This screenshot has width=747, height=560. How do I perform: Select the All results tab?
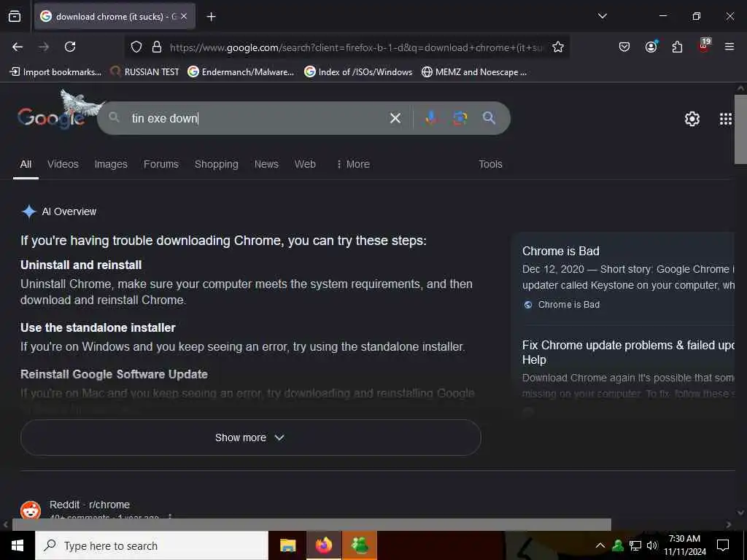[26, 164]
